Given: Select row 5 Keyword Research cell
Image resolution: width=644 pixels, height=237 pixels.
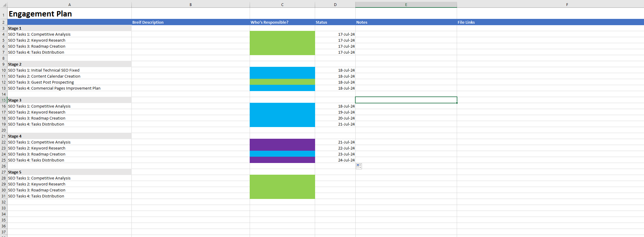Looking at the screenshot, I should pyautogui.click(x=70, y=40).
